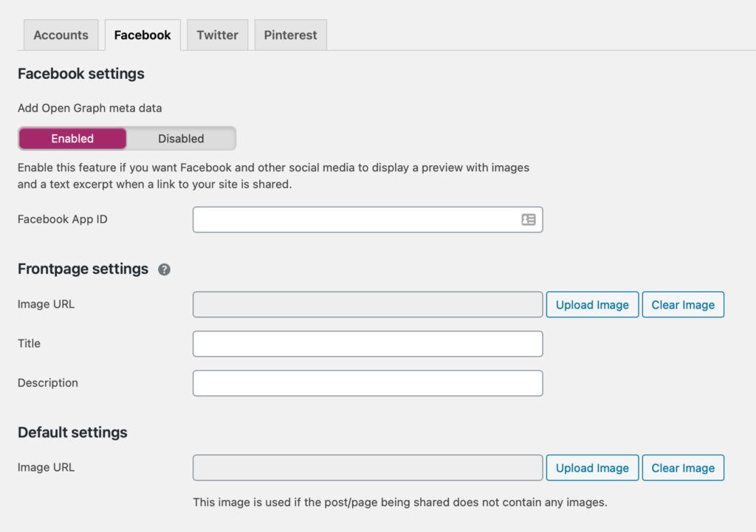Click the 'Enable this feature' description text
This screenshot has width=756, height=532.
[x=273, y=176]
